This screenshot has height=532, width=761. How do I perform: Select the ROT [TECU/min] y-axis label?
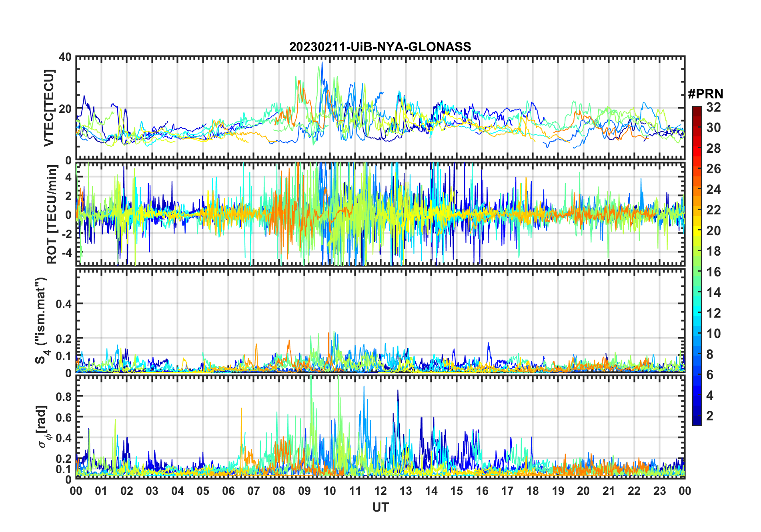[x=52, y=214]
